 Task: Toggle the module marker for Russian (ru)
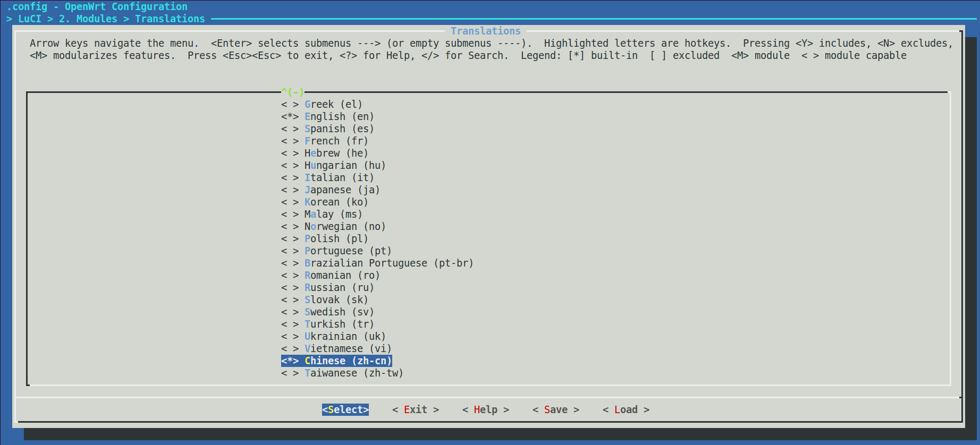tap(290, 288)
